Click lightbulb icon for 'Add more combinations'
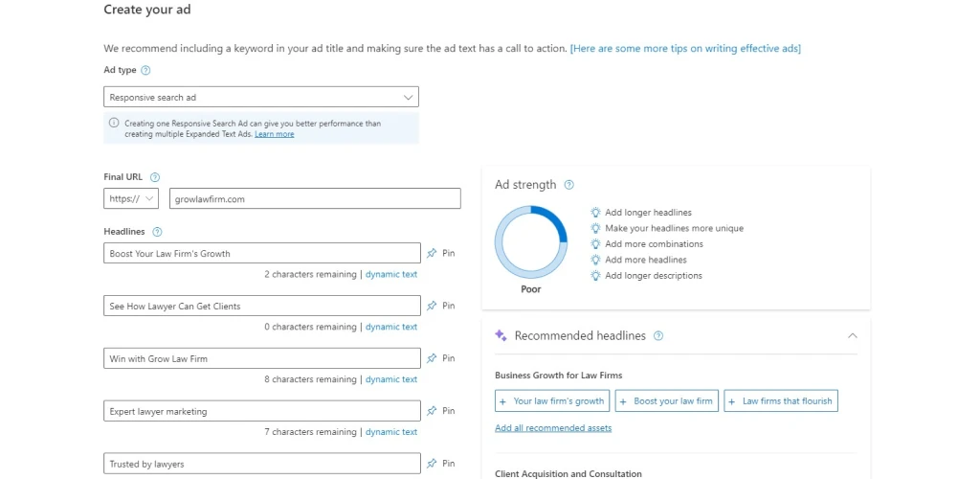The image size is (980, 479). pyautogui.click(x=595, y=244)
